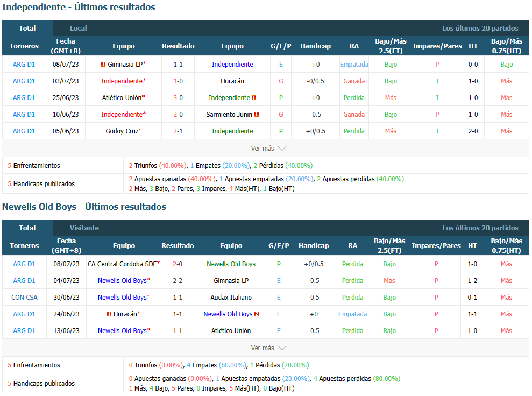
Task: Click the 4 Empates (80.00%) summary text
Action: [x=216, y=365]
